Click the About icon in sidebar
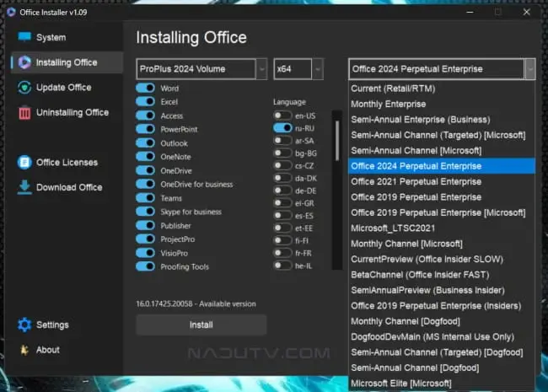The width and height of the screenshot is (548, 392). (24, 350)
